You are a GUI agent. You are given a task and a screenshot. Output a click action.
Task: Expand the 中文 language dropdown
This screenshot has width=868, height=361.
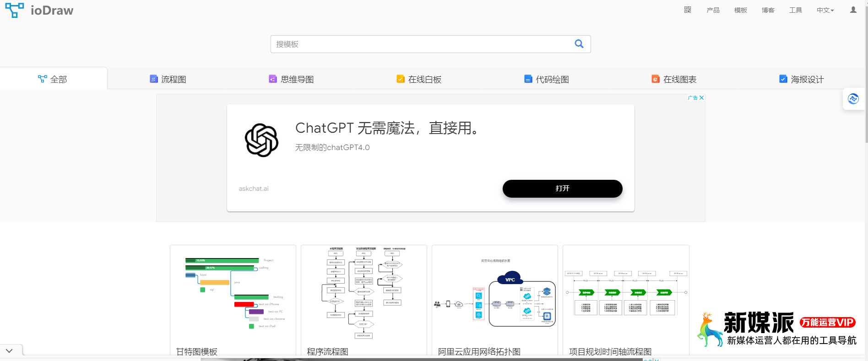point(825,10)
